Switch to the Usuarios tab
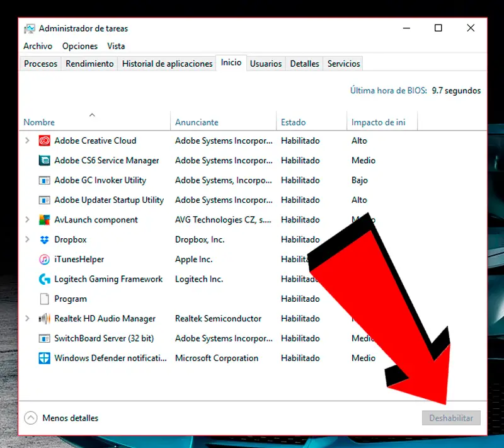This screenshot has width=504, height=448. [266, 64]
